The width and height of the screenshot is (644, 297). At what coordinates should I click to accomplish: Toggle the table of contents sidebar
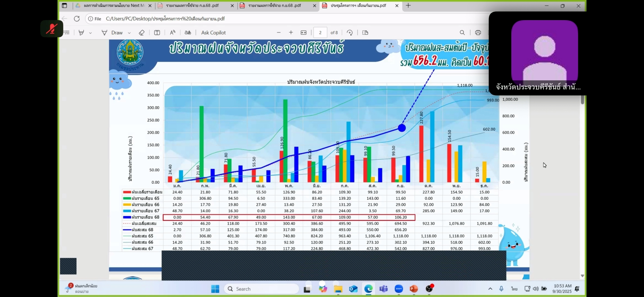[67, 33]
